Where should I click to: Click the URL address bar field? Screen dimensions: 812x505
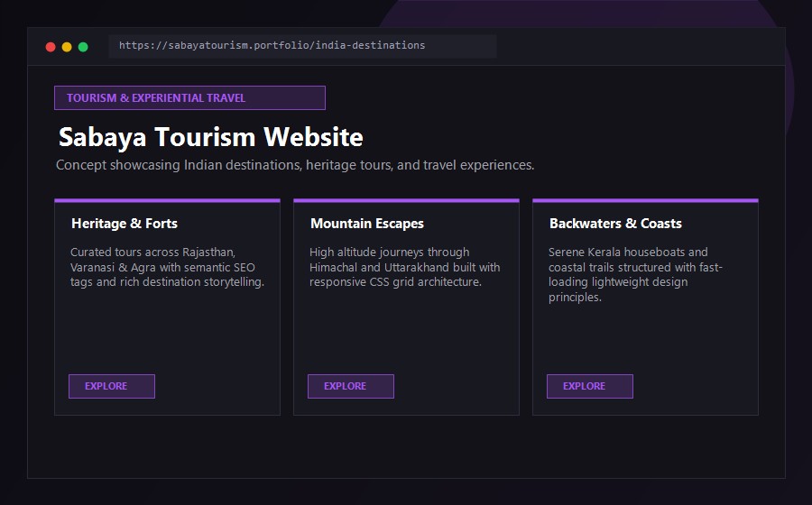pos(302,46)
